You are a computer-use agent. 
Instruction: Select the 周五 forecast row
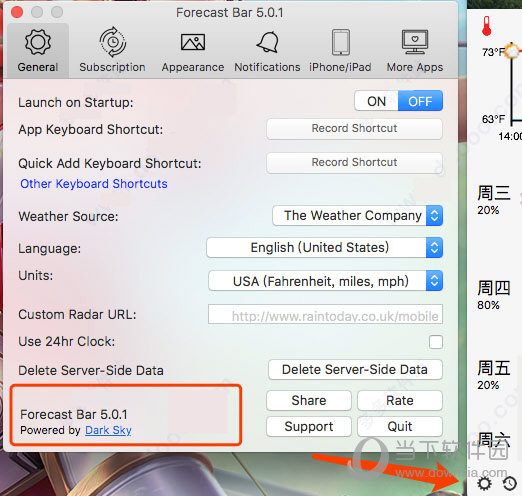click(x=494, y=375)
